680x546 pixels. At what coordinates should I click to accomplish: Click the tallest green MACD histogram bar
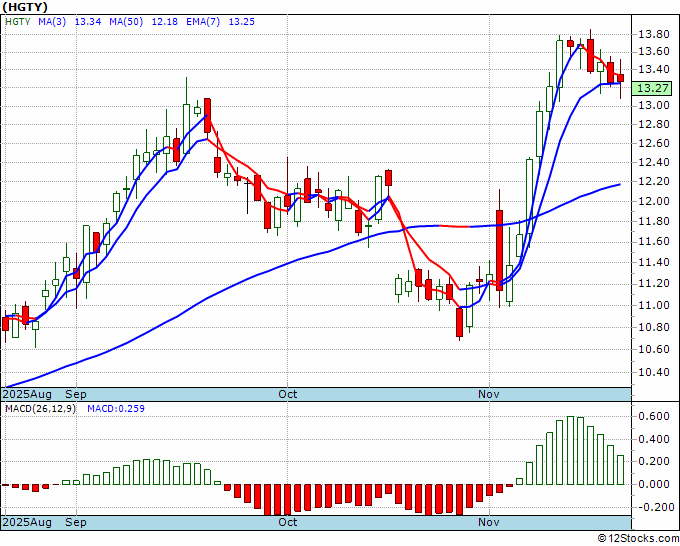click(570, 451)
